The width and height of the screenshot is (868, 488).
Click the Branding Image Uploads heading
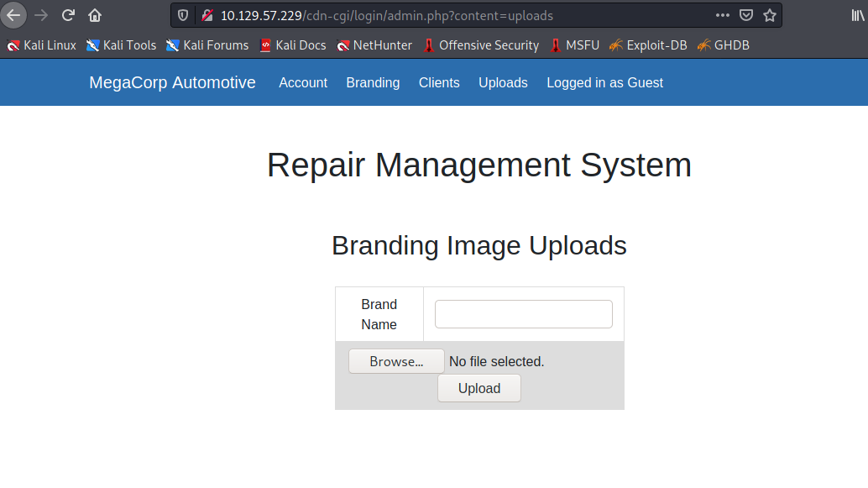(x=478, y=245)
